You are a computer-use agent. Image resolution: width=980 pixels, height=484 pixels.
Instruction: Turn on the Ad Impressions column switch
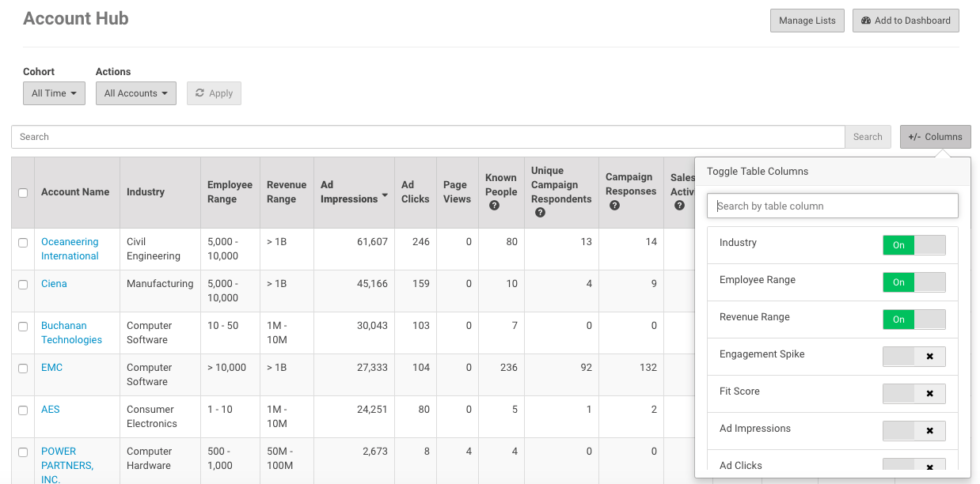(x=914, y=431)
